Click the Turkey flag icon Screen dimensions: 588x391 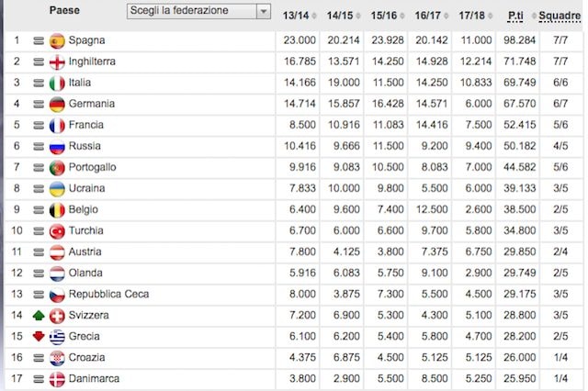57,230
